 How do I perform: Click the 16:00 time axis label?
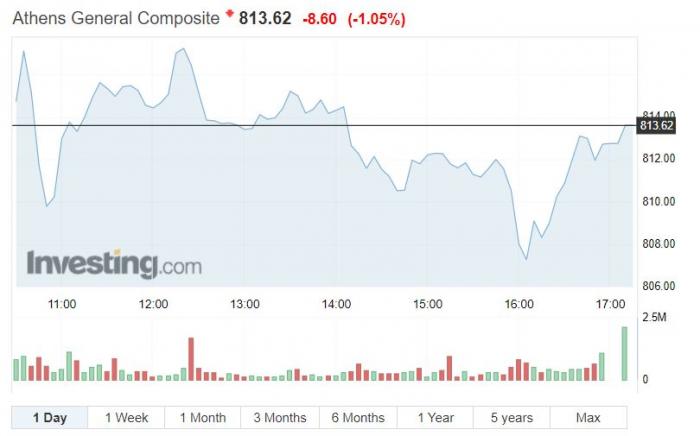tap(520, 303)
